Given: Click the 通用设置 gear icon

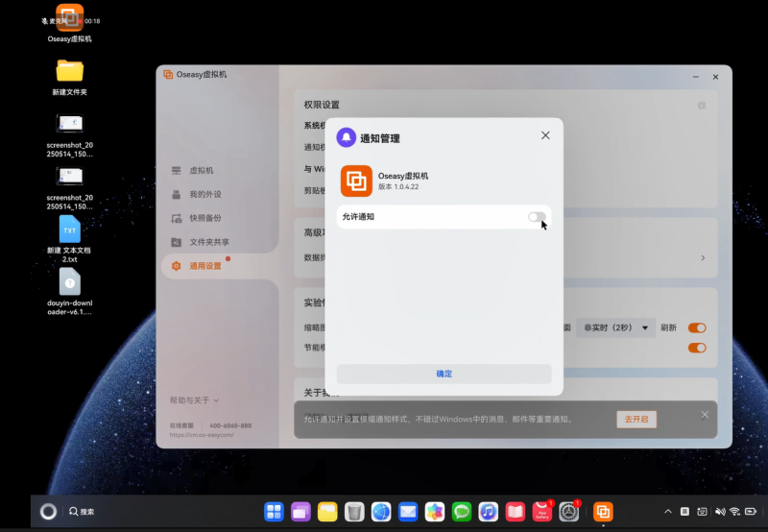Looking at the screenshot, I should pos(177,266).
